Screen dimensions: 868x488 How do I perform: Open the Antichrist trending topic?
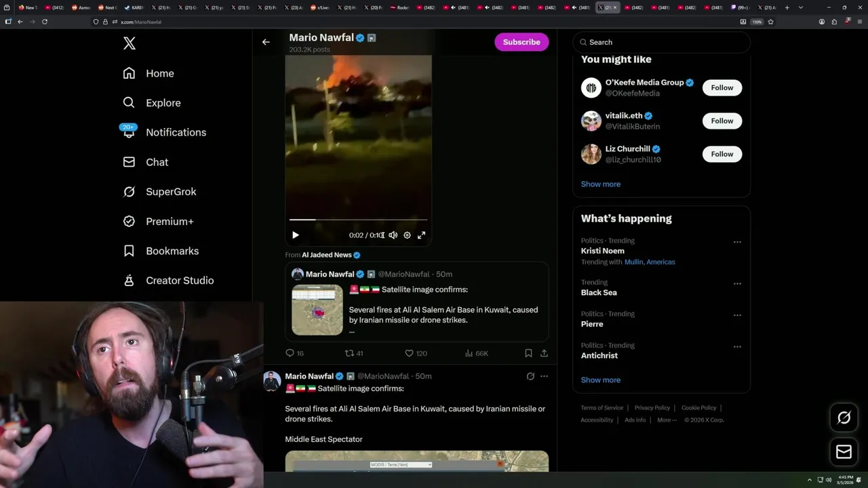coord(599,356)
